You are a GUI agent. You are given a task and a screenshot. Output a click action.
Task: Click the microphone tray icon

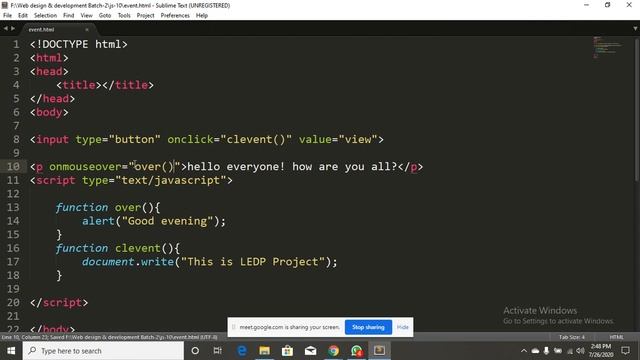[x=546, y=351]
